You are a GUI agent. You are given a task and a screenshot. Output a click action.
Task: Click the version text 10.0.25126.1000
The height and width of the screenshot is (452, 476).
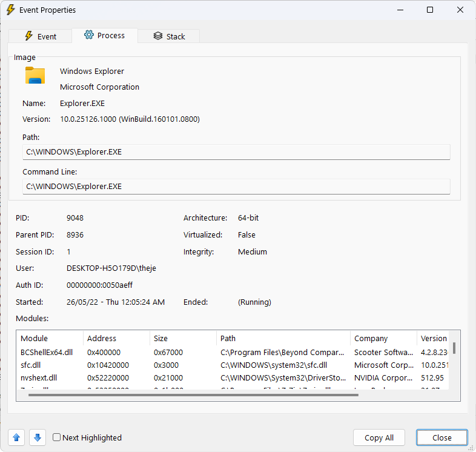pos(88,119)
